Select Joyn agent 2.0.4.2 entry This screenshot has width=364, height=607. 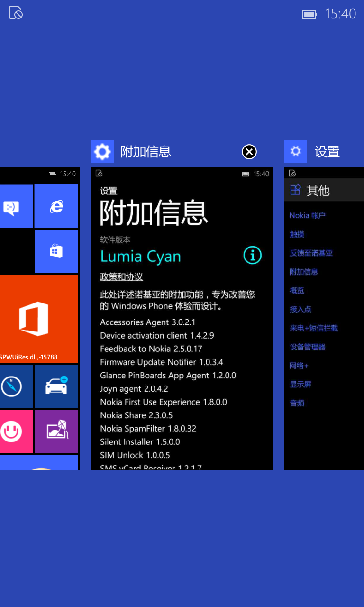tap(134, 389)
